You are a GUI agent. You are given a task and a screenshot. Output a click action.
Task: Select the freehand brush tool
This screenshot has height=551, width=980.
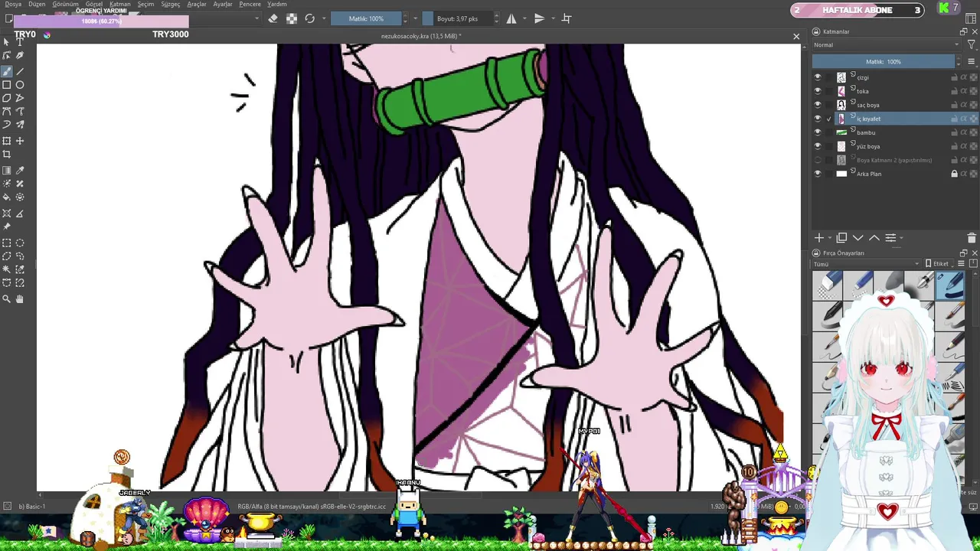[7, 71]
